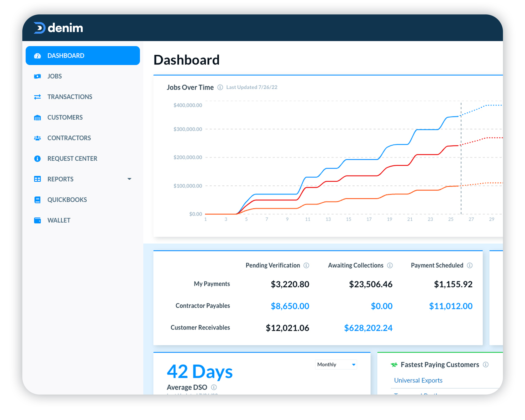Viewport: 525px width, 420px height.
Task: Open the Monthly period dropdown
Action: 336,365
